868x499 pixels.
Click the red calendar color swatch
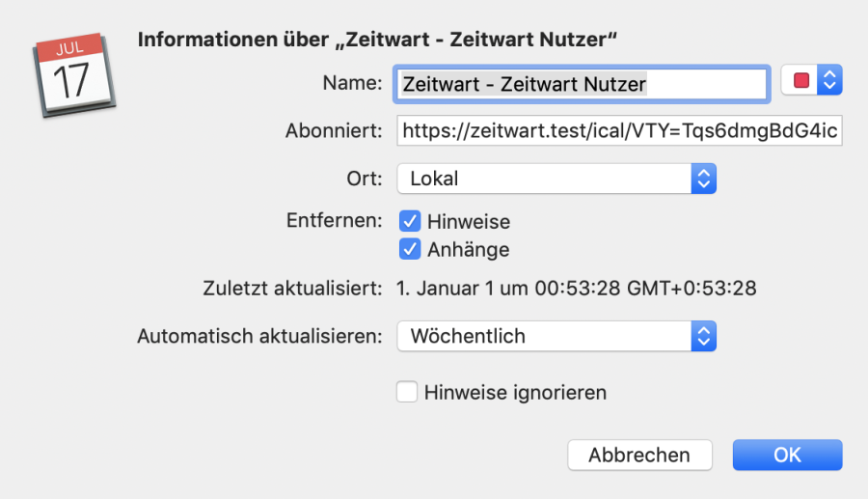(x=800, y=82)
